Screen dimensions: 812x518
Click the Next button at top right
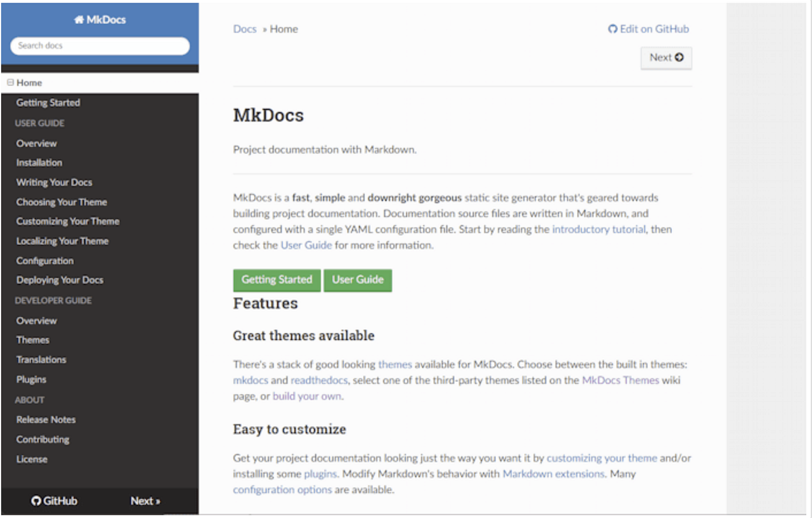point(666,58)
